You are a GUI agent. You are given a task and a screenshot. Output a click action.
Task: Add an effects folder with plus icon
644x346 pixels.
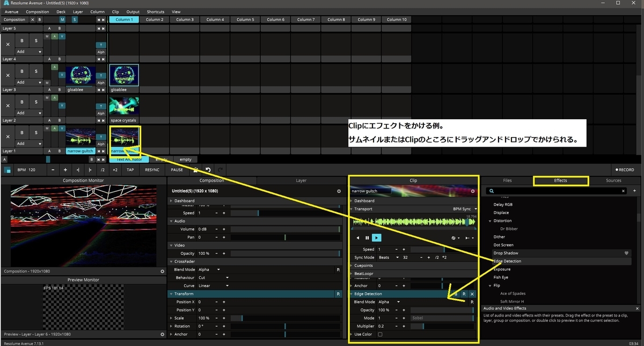[634, 191]
